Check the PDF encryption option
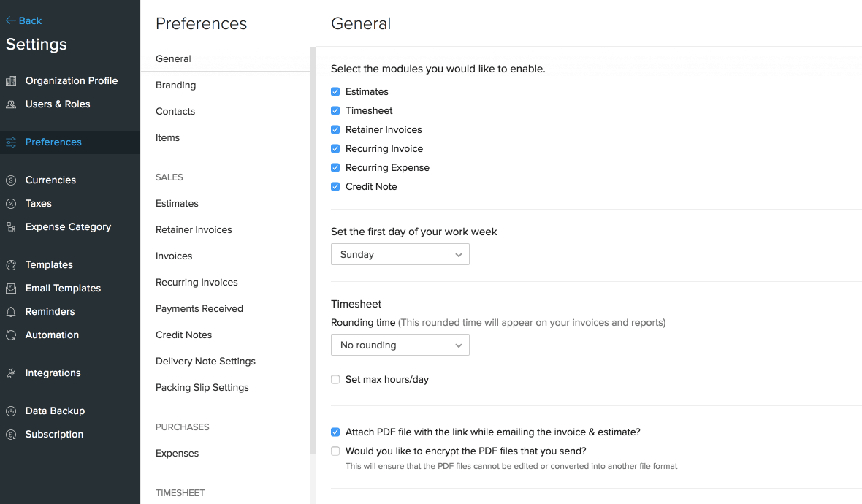Image resolution: width=862 pixels, height=504 pixels. (335, 451)
